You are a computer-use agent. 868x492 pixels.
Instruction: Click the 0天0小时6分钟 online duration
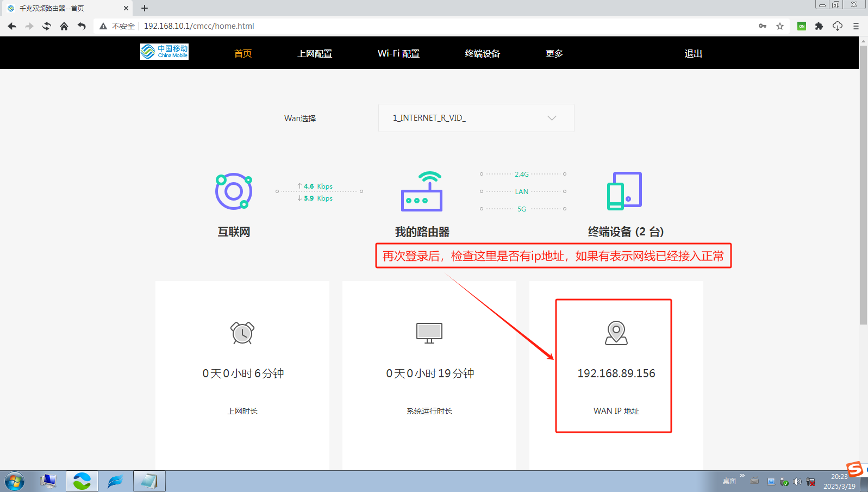(243, 373)
